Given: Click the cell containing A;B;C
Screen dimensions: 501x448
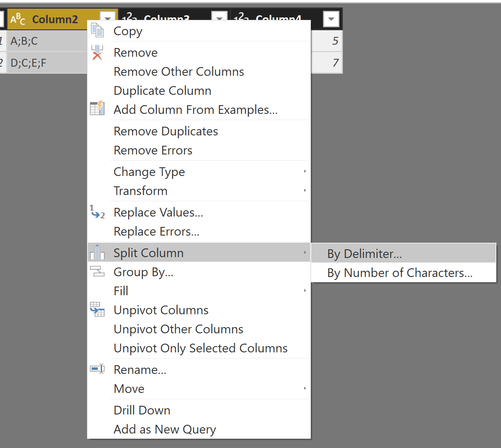Looking at the screenshot, I should coord(47,41).
